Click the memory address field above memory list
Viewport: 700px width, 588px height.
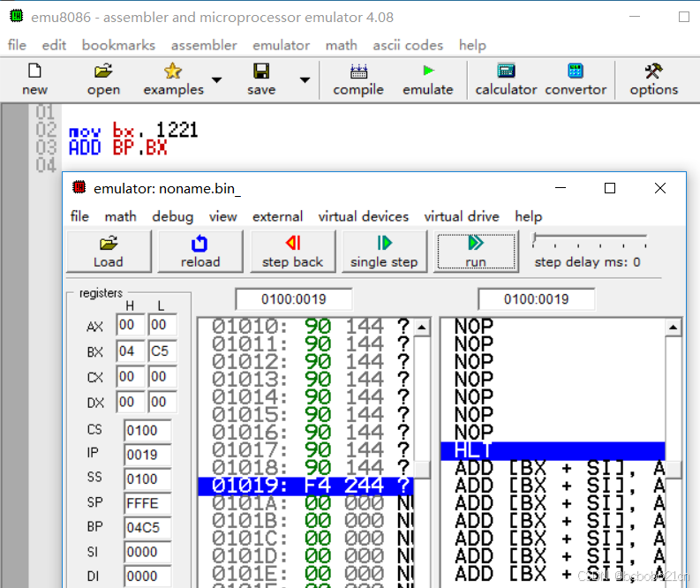[294, 299]
